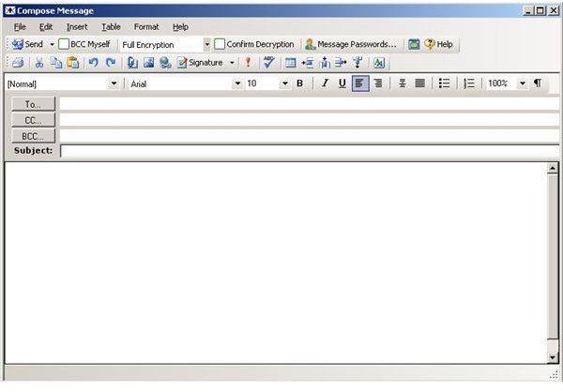The height and width of the screenshot is (392, 563).
Task: Toggle underline formatting
Action: (342, 83)
